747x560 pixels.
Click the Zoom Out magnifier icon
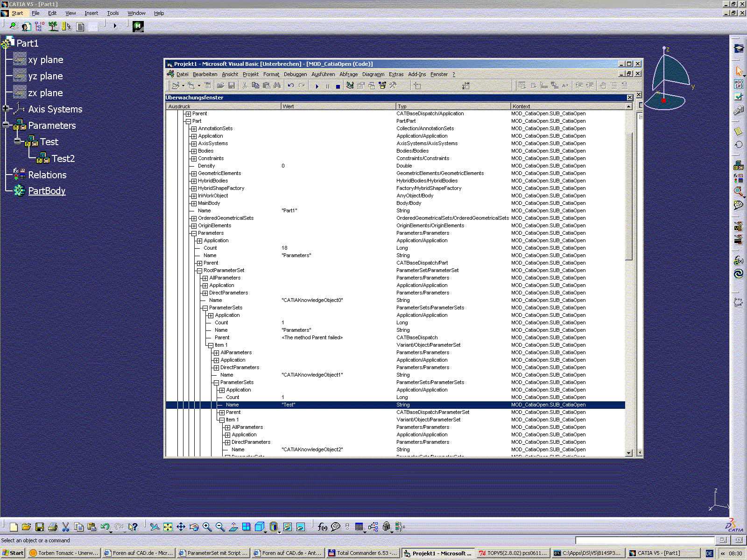[220, 527]
